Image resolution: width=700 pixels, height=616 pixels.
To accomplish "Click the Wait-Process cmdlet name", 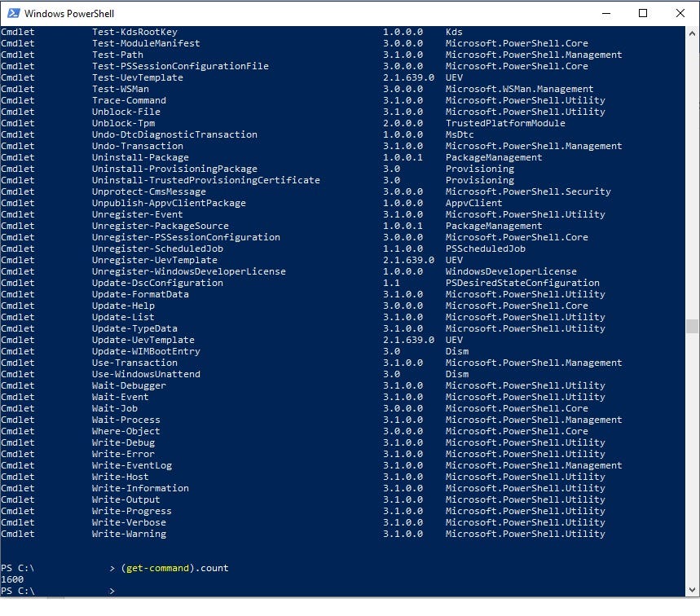I will (x=125, y=420).
